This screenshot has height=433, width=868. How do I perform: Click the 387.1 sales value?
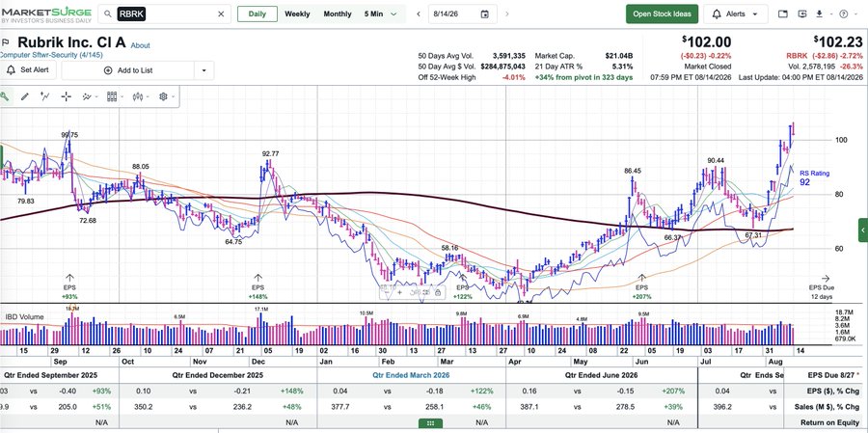[529, 406]
